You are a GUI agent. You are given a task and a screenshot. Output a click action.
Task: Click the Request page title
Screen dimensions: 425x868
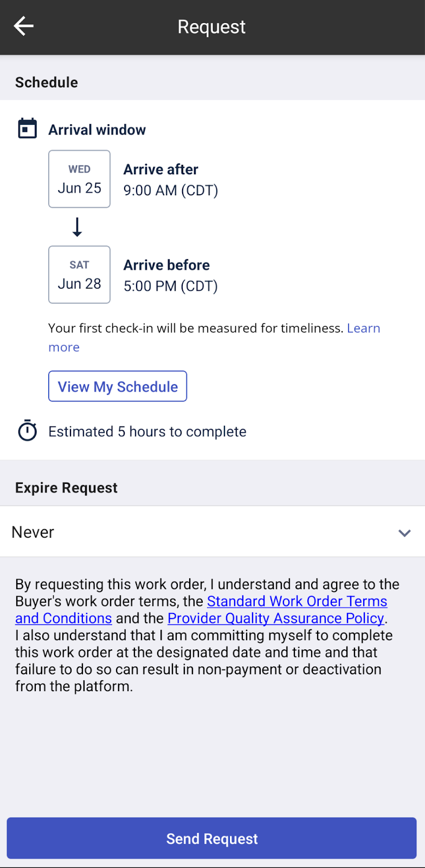212,27
